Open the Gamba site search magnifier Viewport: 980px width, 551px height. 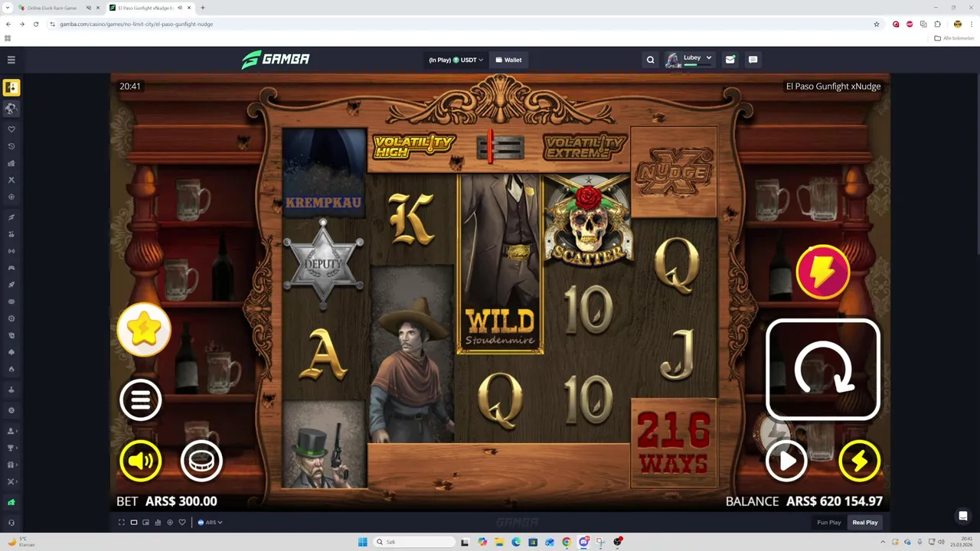tap(650, 60)
